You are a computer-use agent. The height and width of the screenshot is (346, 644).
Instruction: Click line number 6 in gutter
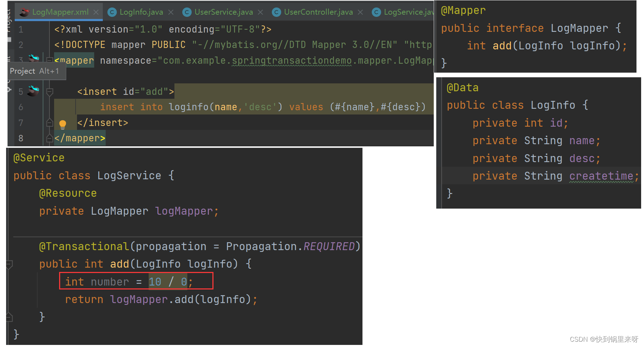point(21,107)
